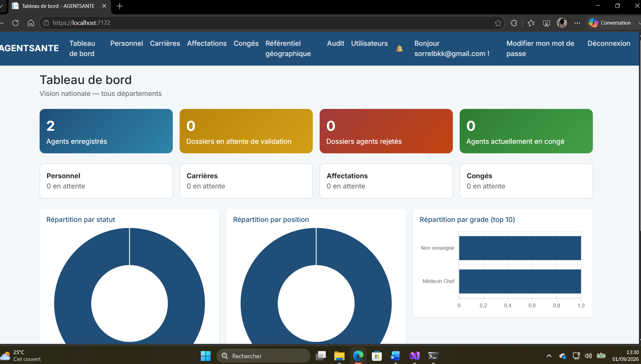
Task: Open Visual Studio taskbar icon
Action: pos(414,356)
